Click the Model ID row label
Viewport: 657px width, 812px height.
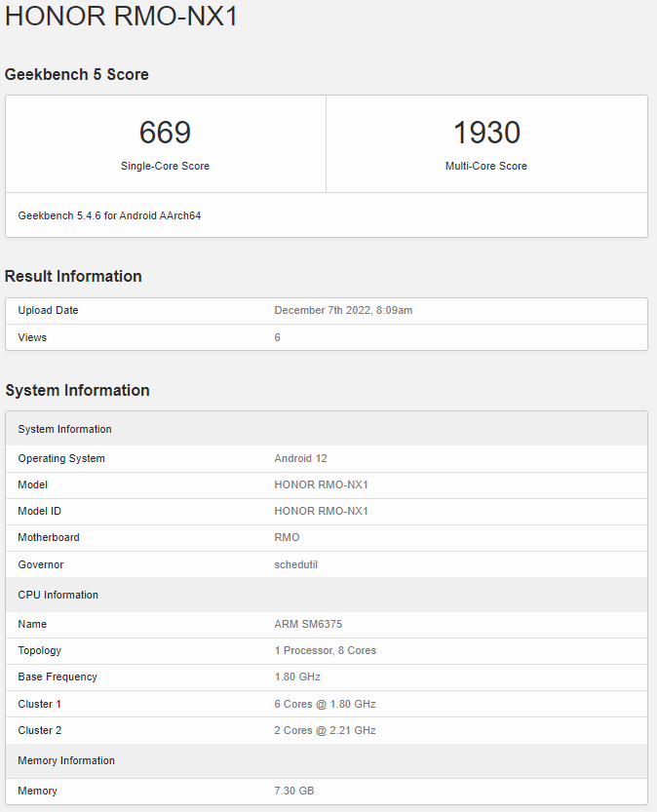click(43, 511)
